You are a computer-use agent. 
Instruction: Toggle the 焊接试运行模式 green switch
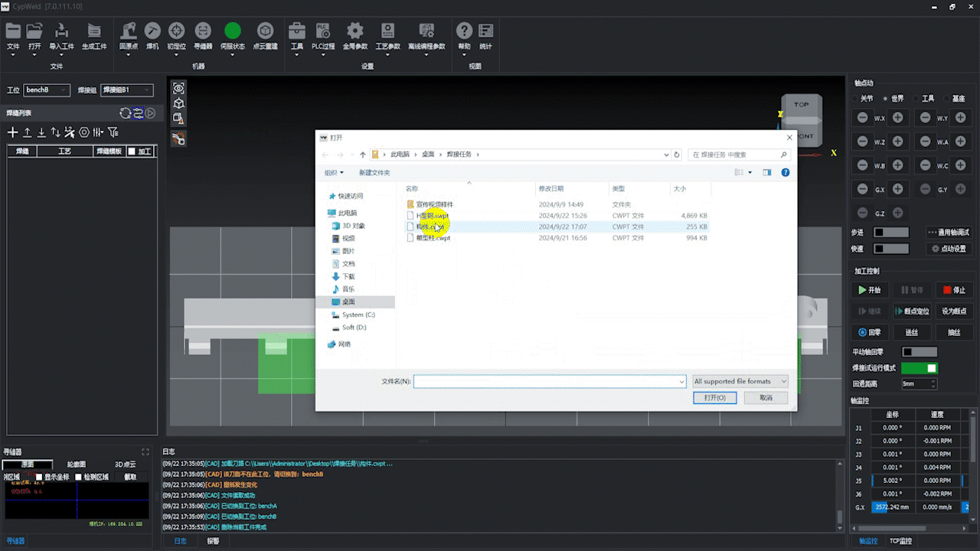tap(919, 368)
